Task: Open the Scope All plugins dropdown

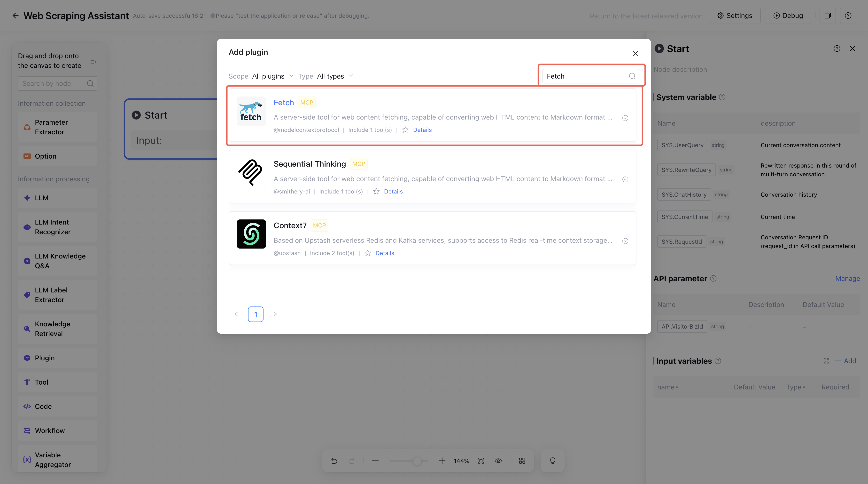Action: (272, 76)
